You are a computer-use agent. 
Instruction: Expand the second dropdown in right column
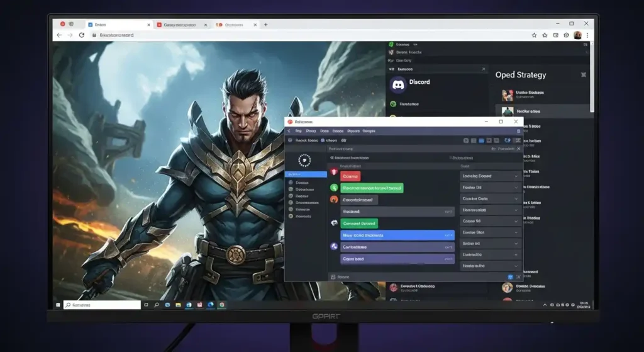point(491,188)
